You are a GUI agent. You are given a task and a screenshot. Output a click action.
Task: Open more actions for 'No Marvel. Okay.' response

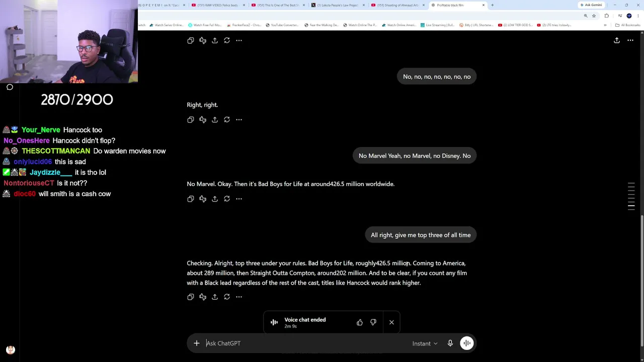(x=239, y=199)
